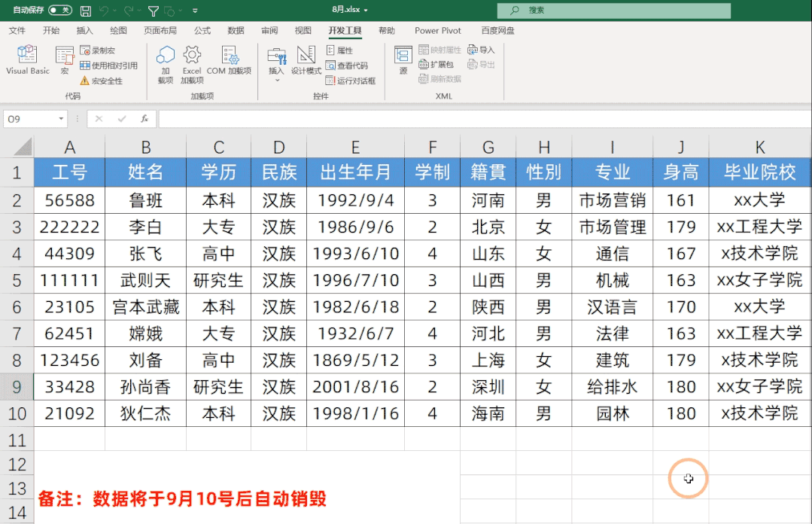Open the Review (审阅) tab

coord(269,31)
